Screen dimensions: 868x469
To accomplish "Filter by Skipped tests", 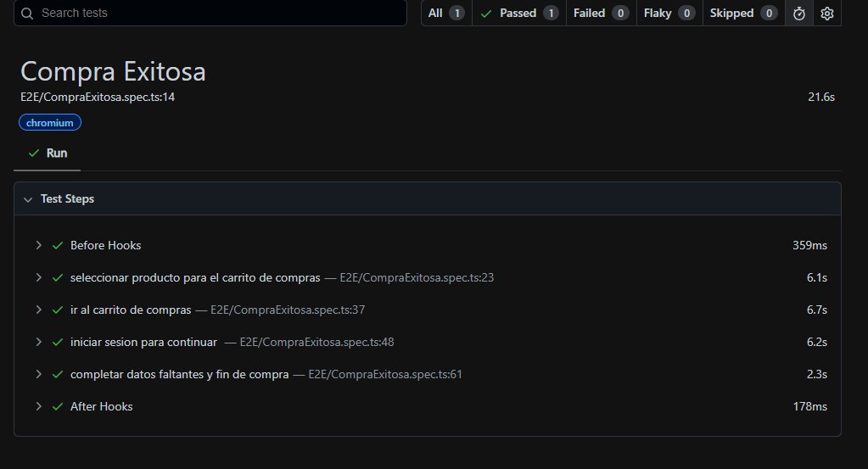I will (742, 14).
